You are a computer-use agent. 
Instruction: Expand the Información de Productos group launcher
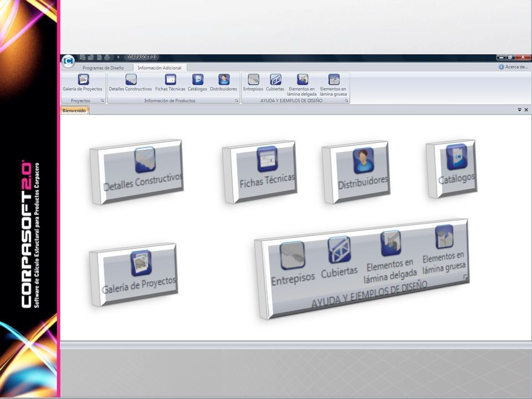click(237, 101)
